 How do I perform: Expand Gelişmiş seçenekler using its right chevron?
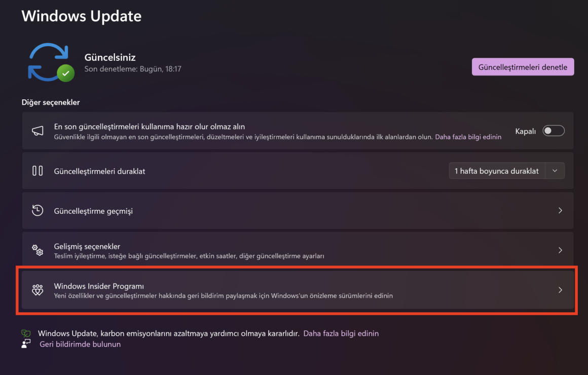pos(560,250)
